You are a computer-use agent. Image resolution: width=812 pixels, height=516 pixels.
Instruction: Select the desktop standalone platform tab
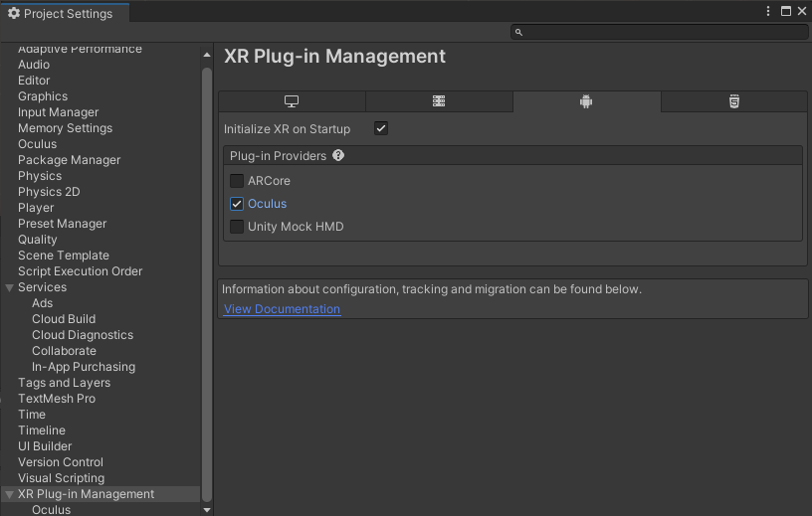[x=293, y=101]
